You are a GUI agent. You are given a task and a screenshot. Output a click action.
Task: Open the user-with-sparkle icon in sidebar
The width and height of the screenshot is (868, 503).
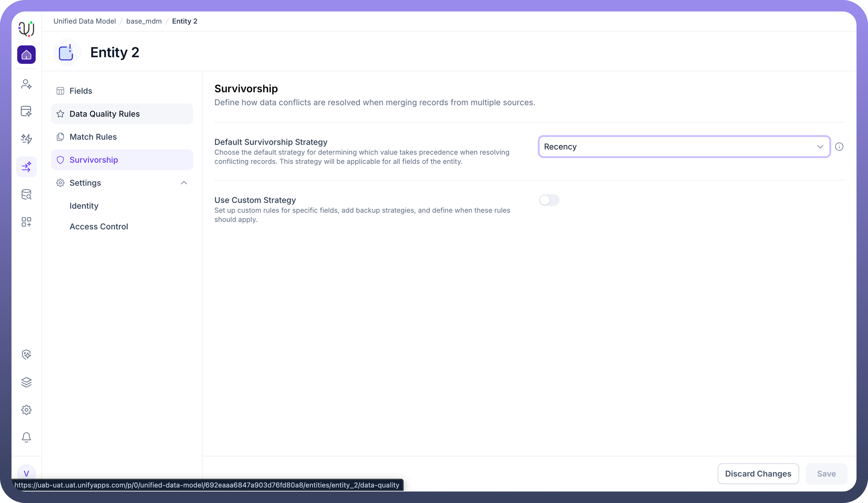tap(26, 84)
